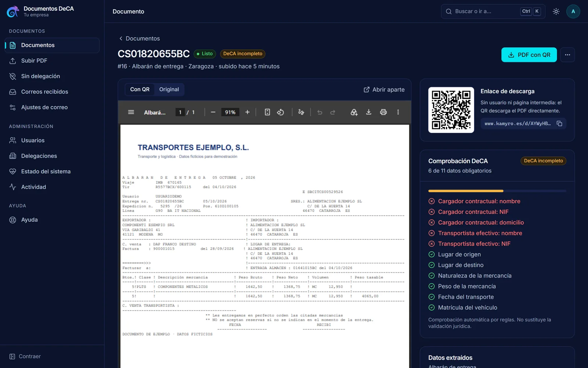Image resolution: width=588 pixels, height=368 pixels.
Task: Download PDF from viewer toolbar
Action: (x=369, y=112)
